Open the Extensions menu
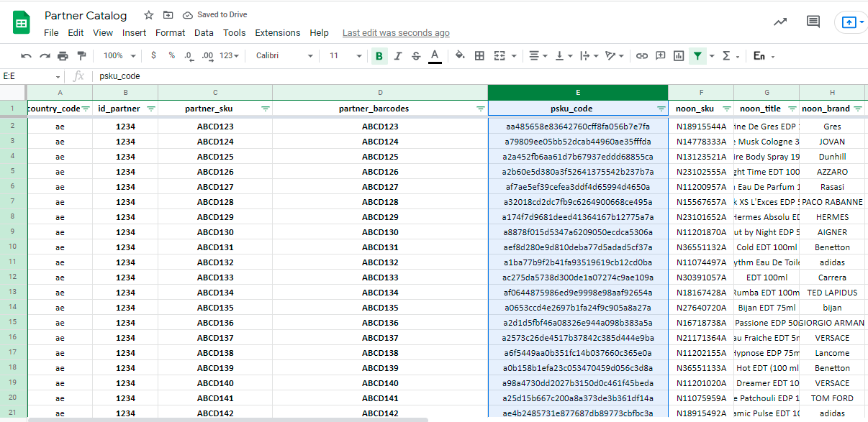 pos(278,33)
